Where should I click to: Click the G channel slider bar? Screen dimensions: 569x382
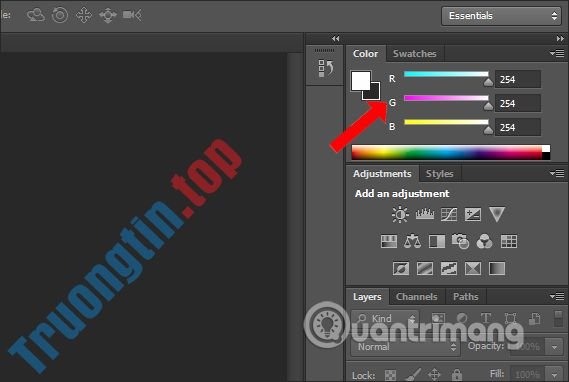click(x=446, y=98)
